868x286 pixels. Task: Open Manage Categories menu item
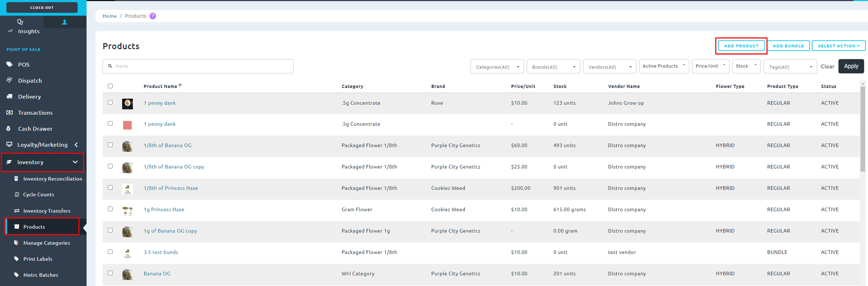pyautogui.click(x=47, y=243)
